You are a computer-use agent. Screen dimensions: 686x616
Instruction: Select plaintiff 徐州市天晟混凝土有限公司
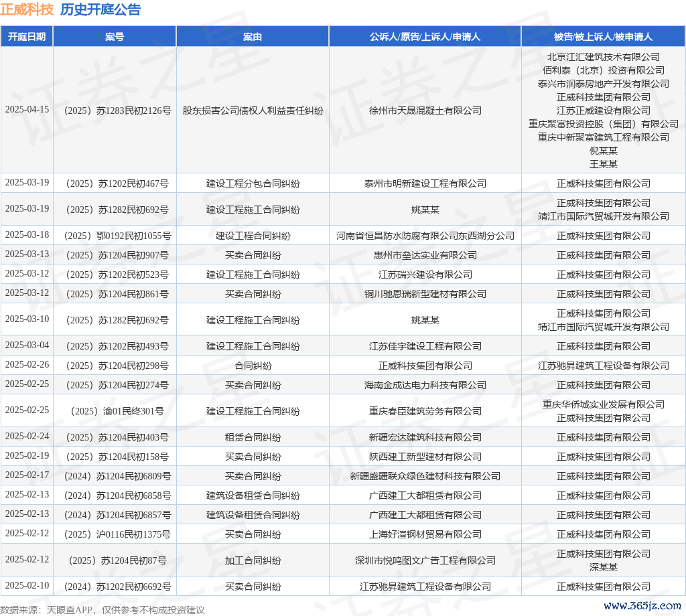pyautogui.click(x=425, y=110)
